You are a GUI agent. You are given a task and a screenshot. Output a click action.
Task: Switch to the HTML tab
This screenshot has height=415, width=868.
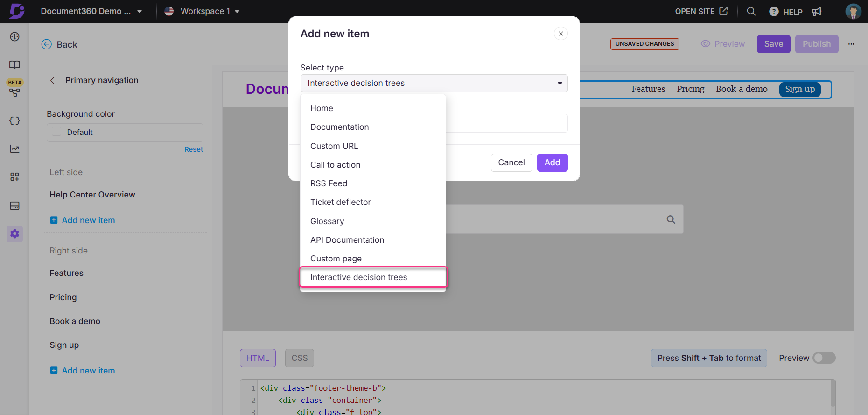tap(258, 358)
